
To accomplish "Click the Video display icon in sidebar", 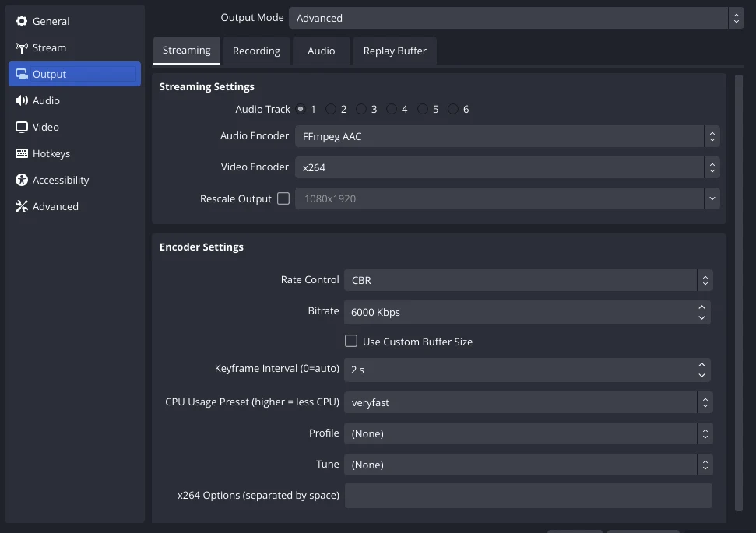I will tap(22, 127).
